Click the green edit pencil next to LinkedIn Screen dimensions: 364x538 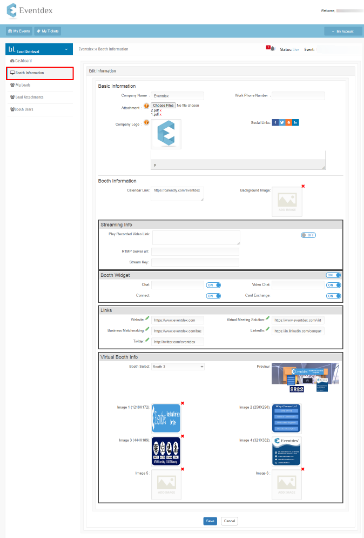[268, 329]
